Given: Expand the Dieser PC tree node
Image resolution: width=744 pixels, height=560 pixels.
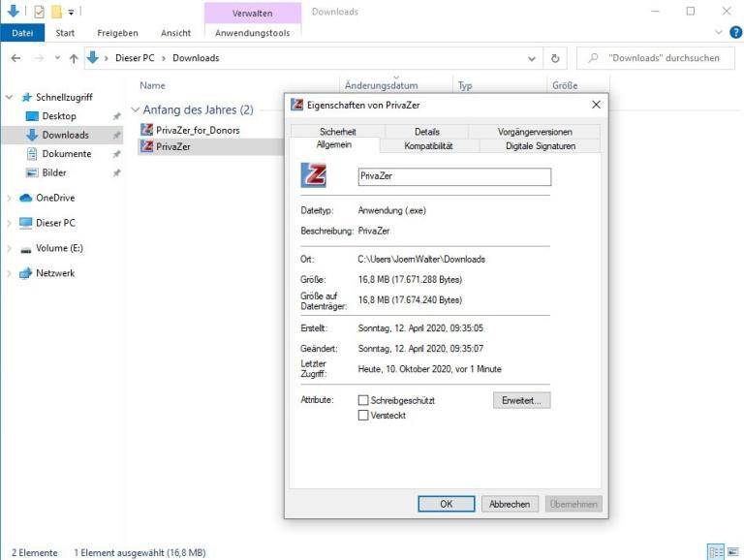Looking at the screenshot, I should click(10, 223).
